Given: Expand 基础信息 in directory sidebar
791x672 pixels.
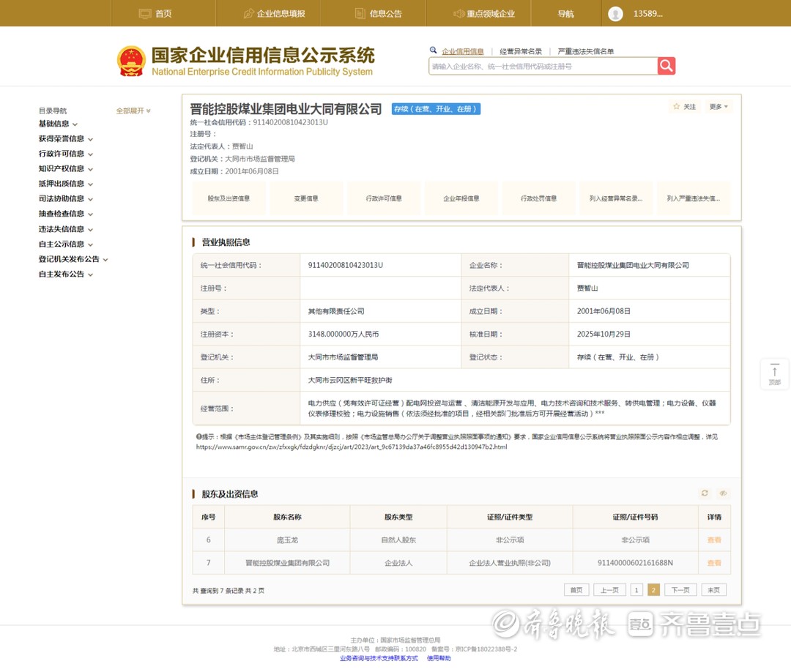Looking at the screenshot, I should (x=58, y=124).
